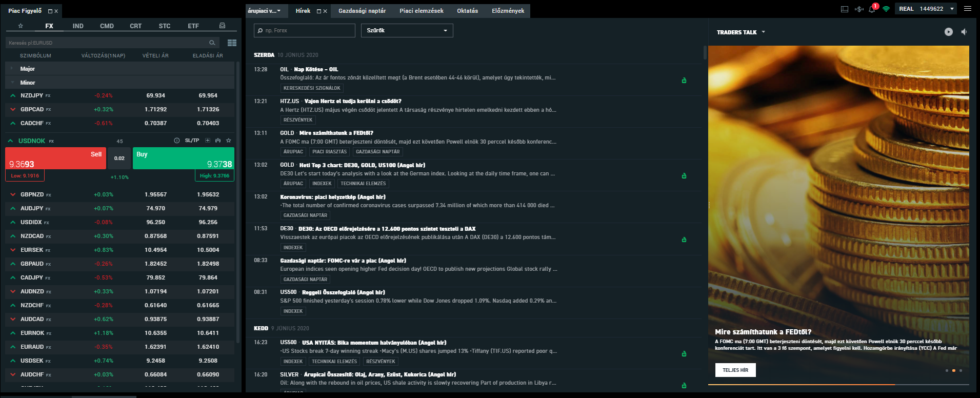Open the Szűrők filter dropdown
Image resolution: width=980 pixels, height=398 pixels.
407,30
